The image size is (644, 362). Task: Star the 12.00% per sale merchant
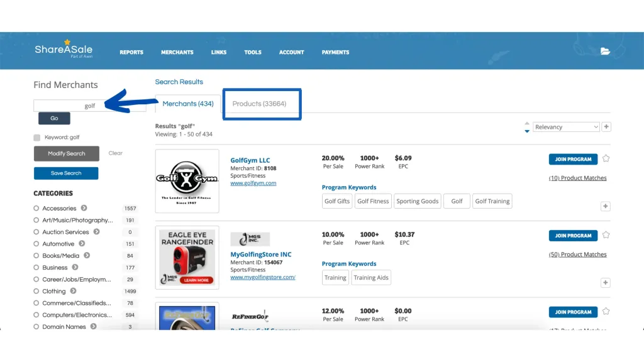coord(606,311)
